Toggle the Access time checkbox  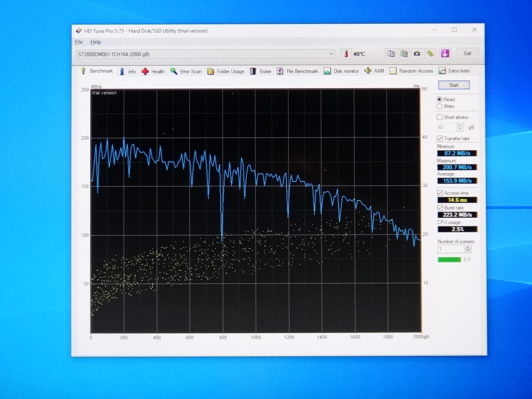[440, 193]
